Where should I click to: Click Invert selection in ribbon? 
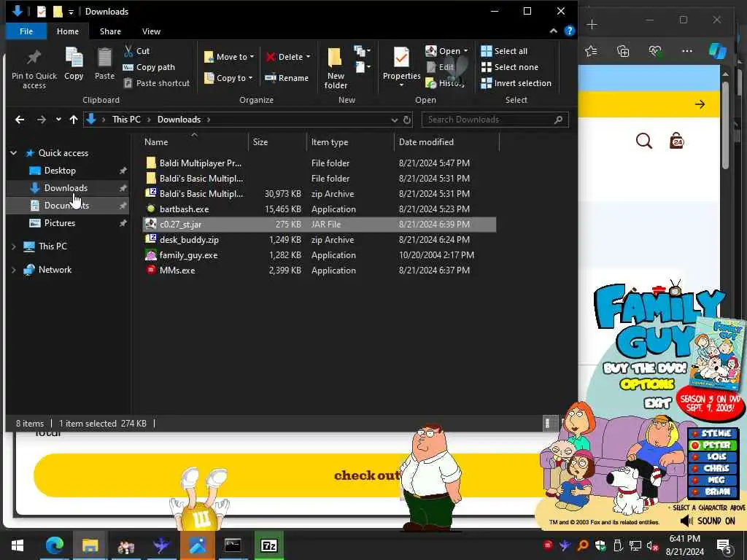(516, 83)
